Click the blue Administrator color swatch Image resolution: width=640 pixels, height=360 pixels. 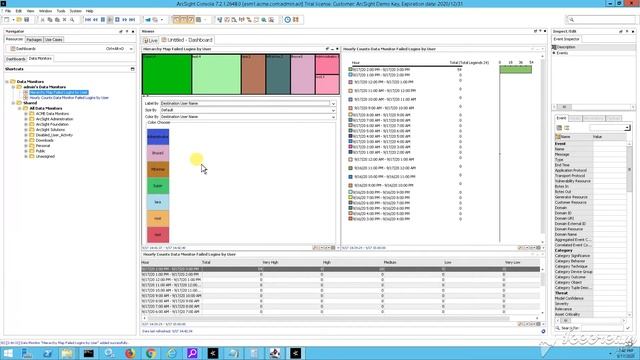pyautogui.click(x=158, y=137)
